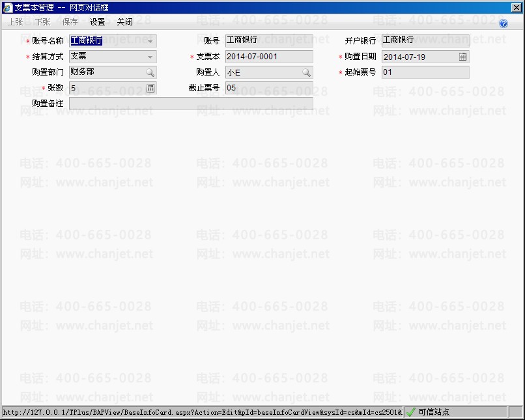
Task: Go to next record 下张
Action: click(x=42, y=22)
